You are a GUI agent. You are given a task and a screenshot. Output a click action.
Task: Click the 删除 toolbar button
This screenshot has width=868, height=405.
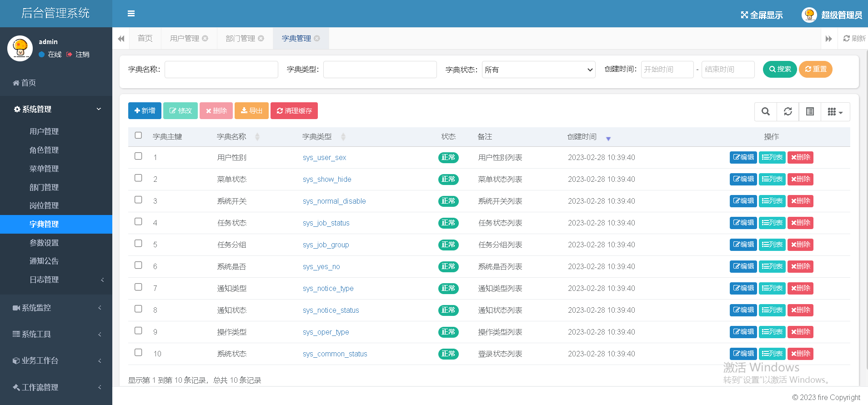click(x=216, y=111)
